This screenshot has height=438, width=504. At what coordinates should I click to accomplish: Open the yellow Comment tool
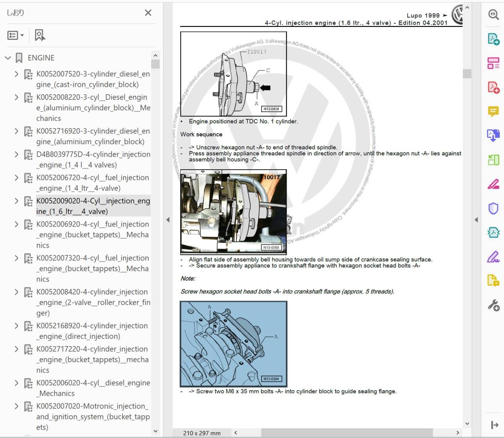tap(493, 111)
